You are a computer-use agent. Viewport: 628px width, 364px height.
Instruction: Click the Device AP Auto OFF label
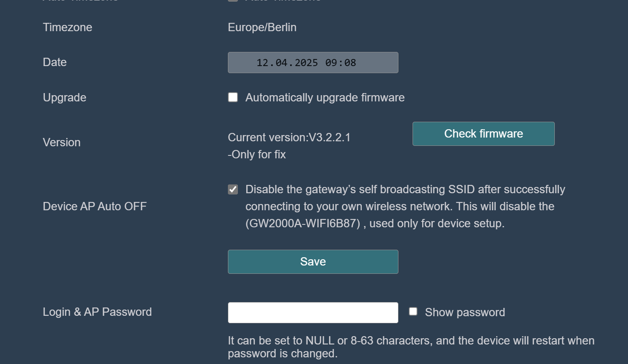(95, 206)
